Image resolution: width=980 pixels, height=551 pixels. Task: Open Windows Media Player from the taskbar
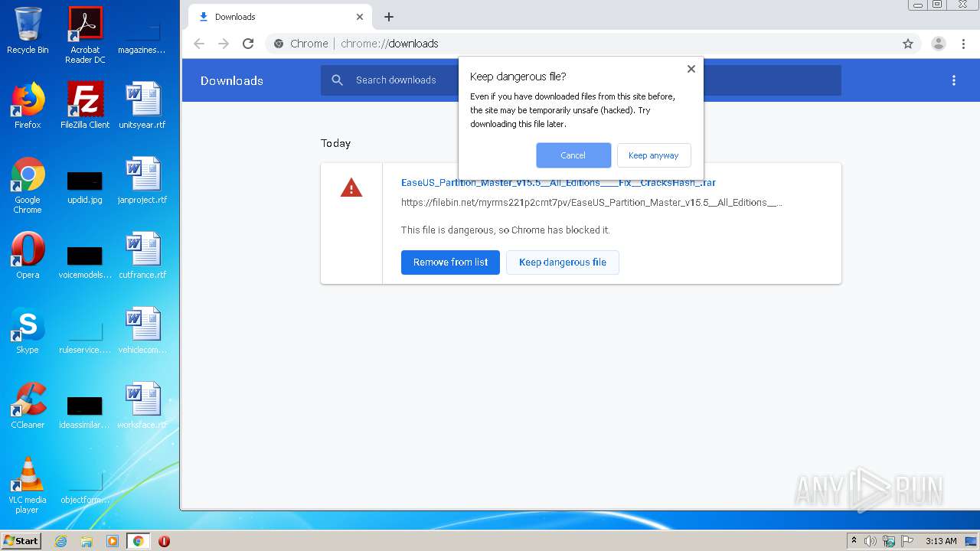[113, 541]
